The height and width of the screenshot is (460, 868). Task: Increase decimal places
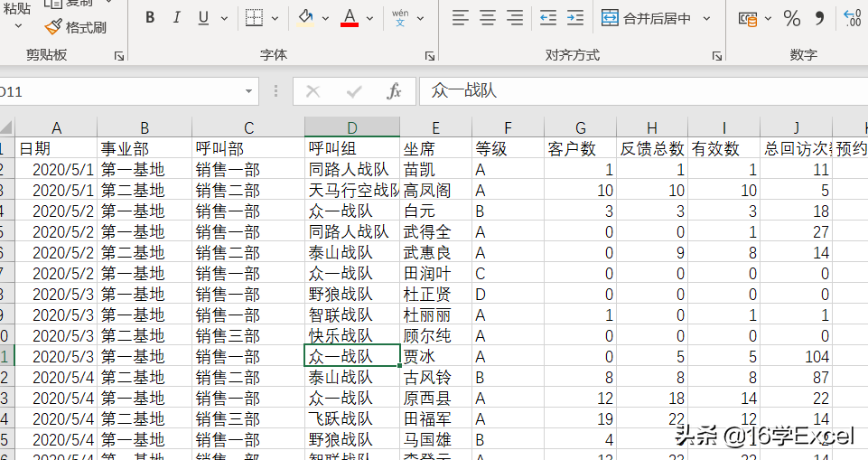pos(853,18)
